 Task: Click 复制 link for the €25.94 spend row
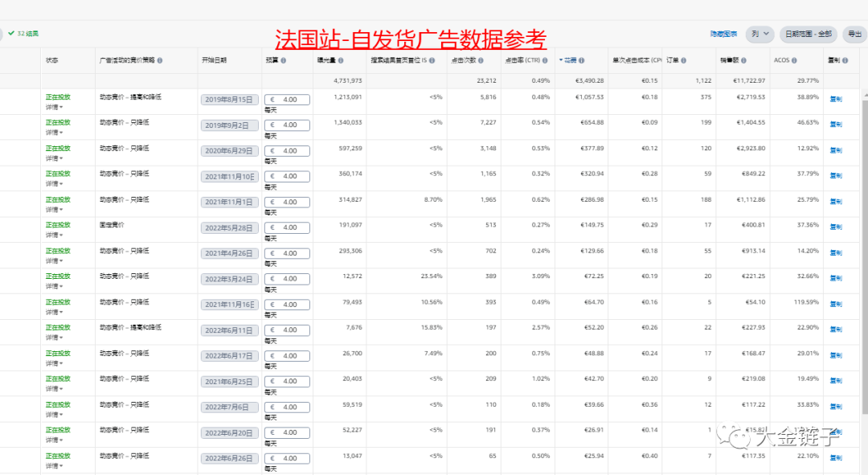tap(835, 458)
